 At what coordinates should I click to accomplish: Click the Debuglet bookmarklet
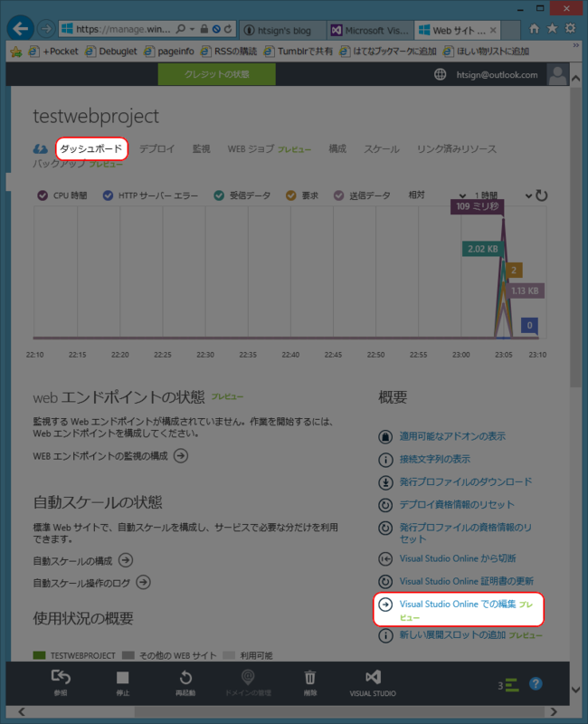pyautogui.click(x=112, y=52)
